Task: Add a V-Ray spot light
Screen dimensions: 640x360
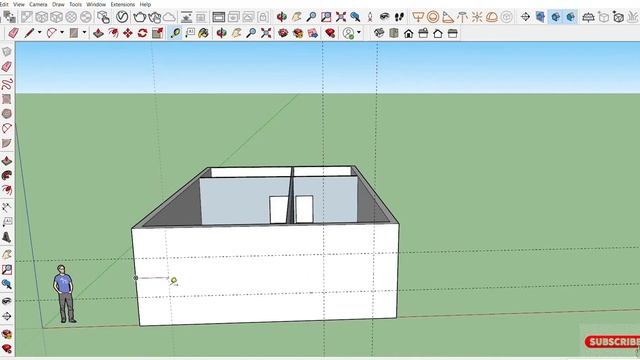Action: coord(448,17)
